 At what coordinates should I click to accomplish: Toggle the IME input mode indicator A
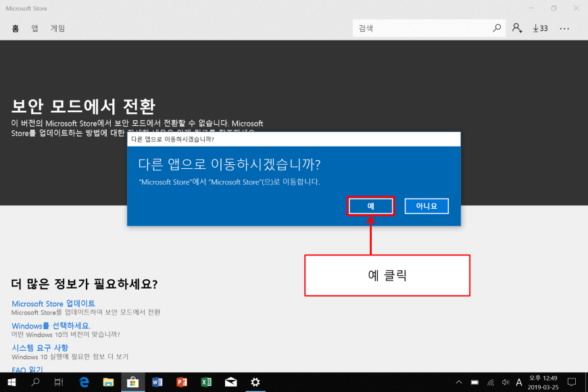pos(519,383)
